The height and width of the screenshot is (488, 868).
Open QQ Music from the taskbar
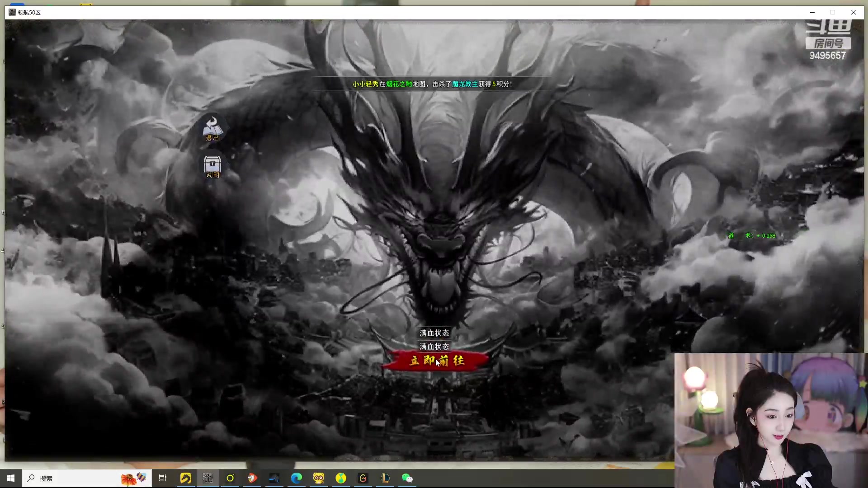pos(340,478)
